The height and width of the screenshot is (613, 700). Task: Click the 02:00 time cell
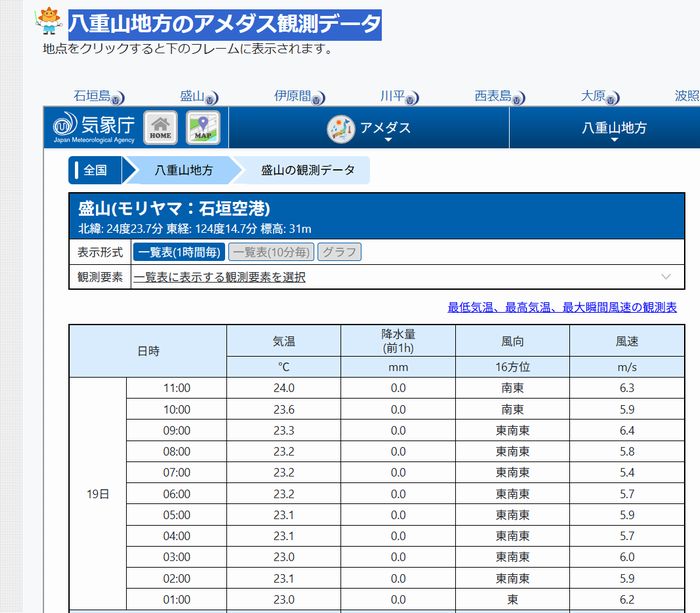176,578
